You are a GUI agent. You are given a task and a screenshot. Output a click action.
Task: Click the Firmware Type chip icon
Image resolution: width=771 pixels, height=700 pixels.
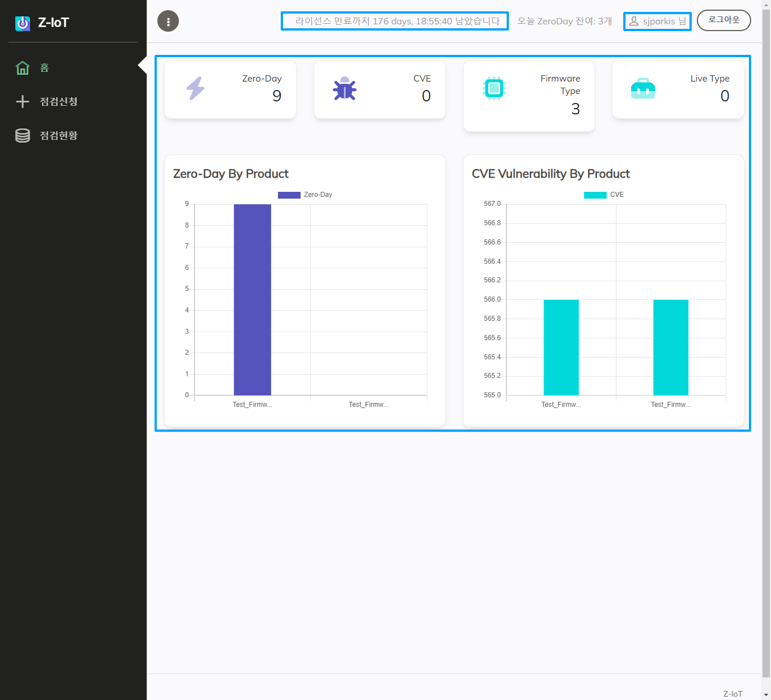tap(494, 88)
